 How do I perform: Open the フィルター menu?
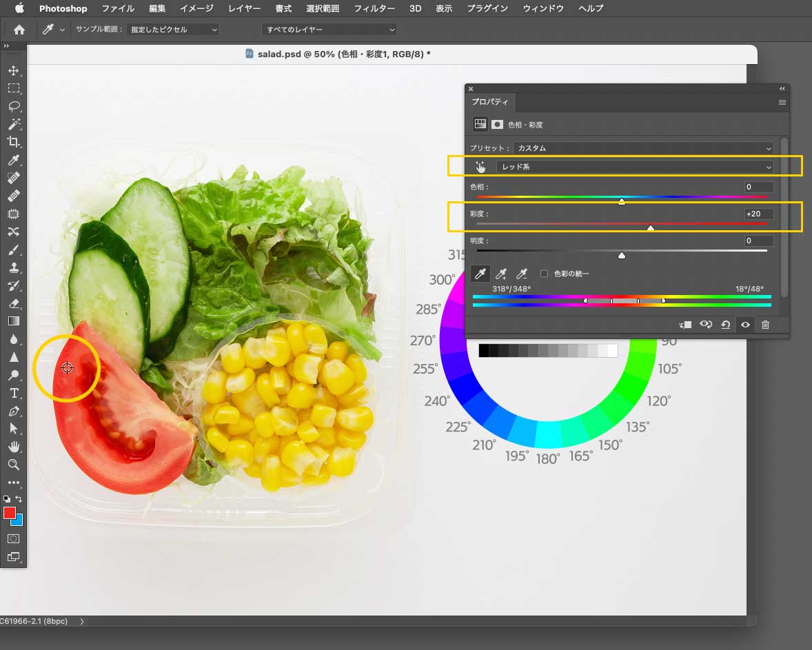tap(374, 8)
